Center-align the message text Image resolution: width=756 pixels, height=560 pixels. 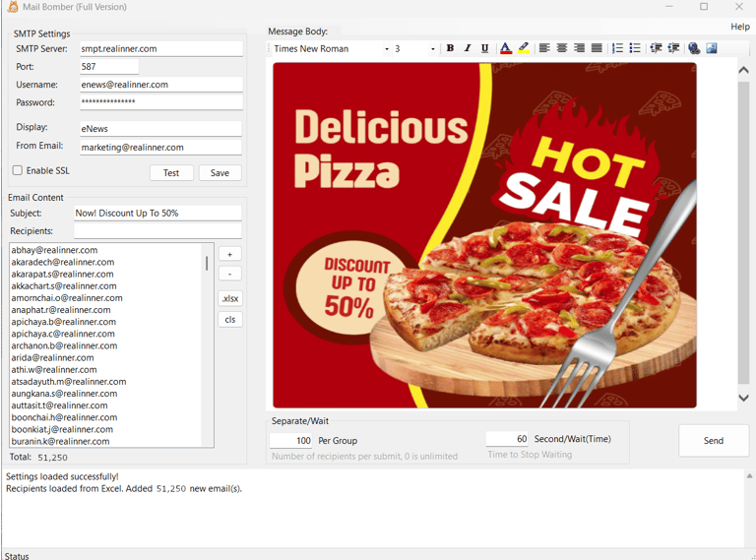[562, 48]
